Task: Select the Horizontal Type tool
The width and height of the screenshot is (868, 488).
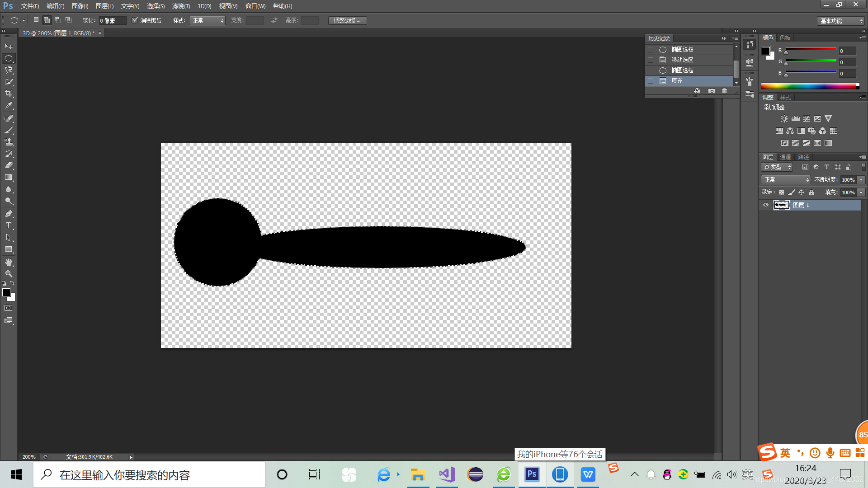Action: (x=9, y=225)
